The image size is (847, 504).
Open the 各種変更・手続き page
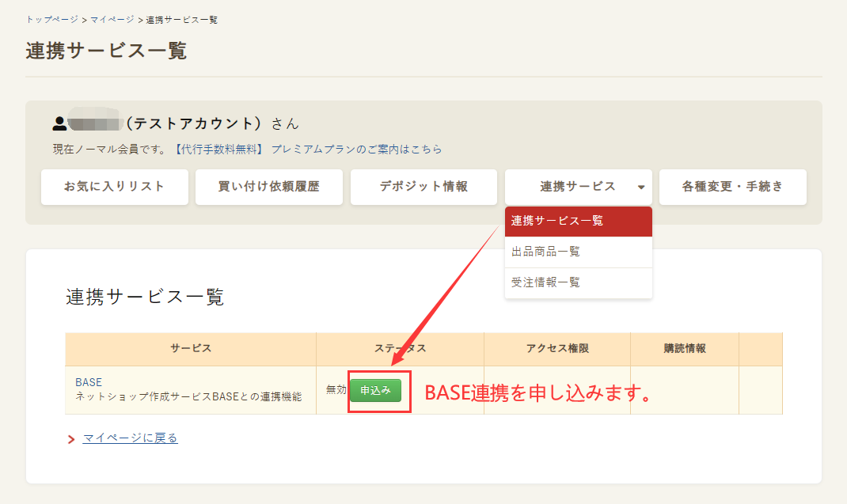[732, 187]
